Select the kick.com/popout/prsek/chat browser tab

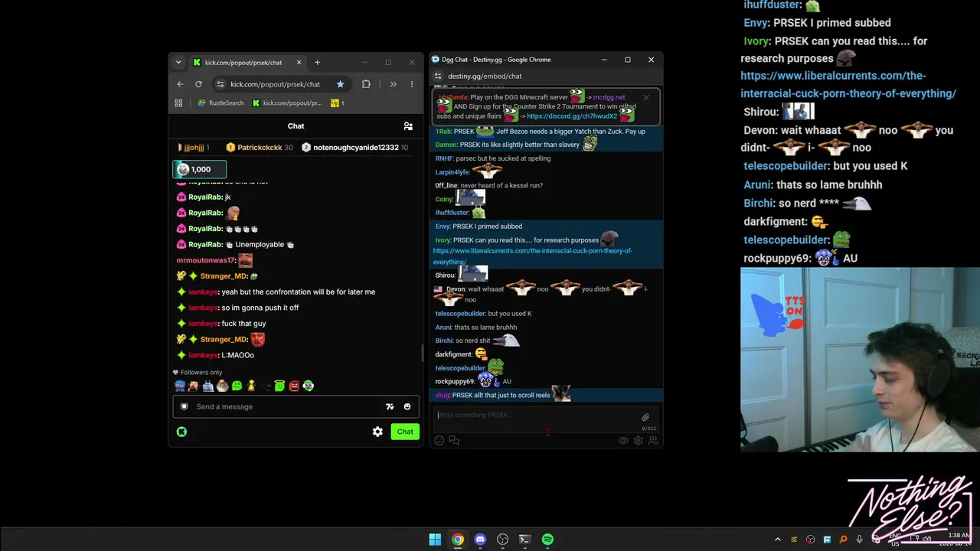click(x=247, y=62)
